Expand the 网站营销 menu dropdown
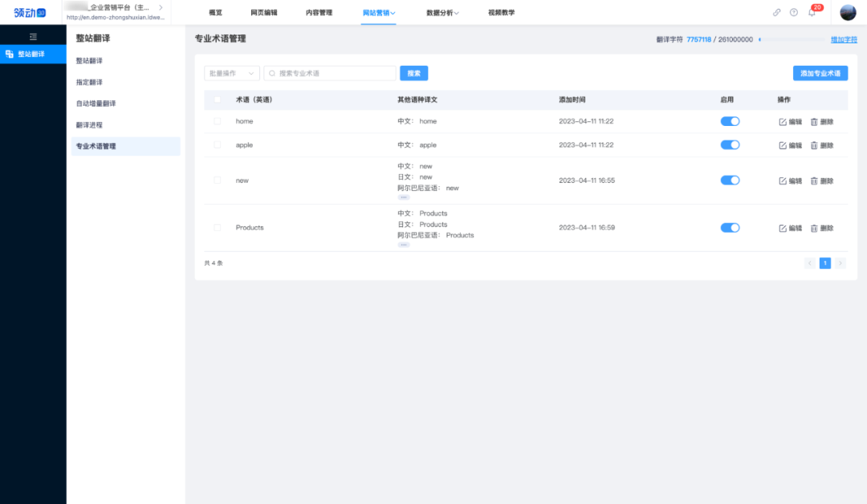Image resolution: width=867 pixels, height=504 pixels. click(378, 12)
